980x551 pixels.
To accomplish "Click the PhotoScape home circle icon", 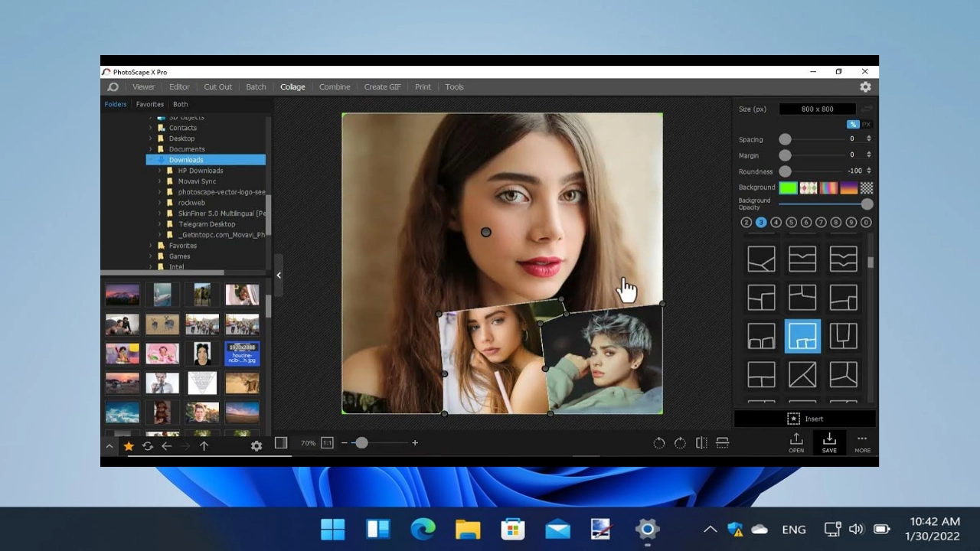I will tap(113, 87).
